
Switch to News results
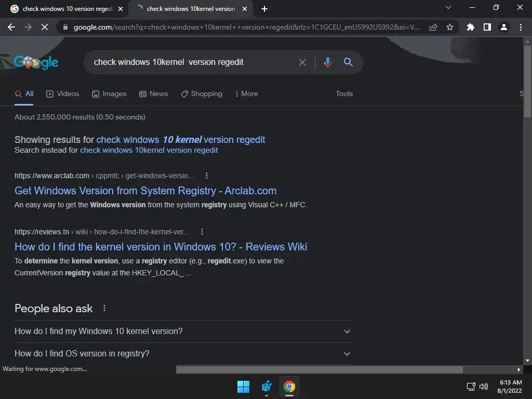pyautogui.click(x=153, y=94)
